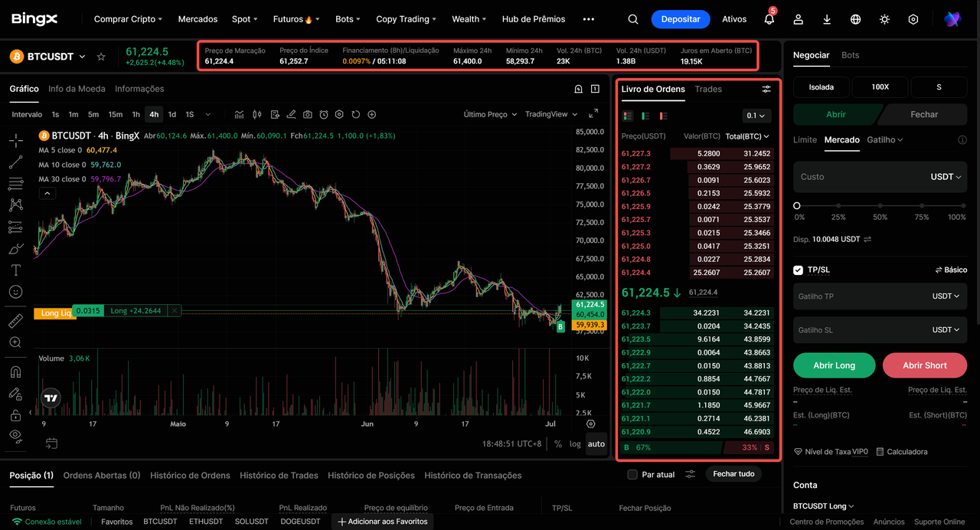Image resolution: width=980 pixels, height=530 pixels.
Task: Set leverage slider to 50% mark
Action: tap(880, 206)
